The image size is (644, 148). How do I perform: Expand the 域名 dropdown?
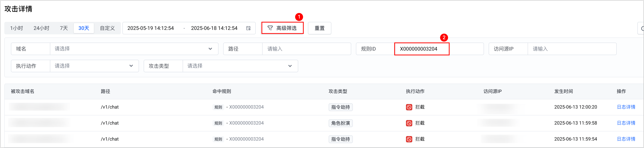tap(134, 49)
